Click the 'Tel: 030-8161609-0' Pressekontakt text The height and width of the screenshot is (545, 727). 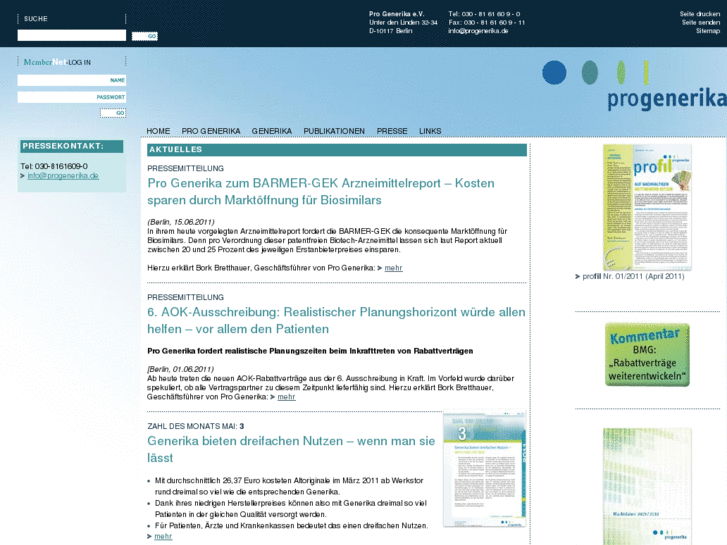[x=54, y=166]
